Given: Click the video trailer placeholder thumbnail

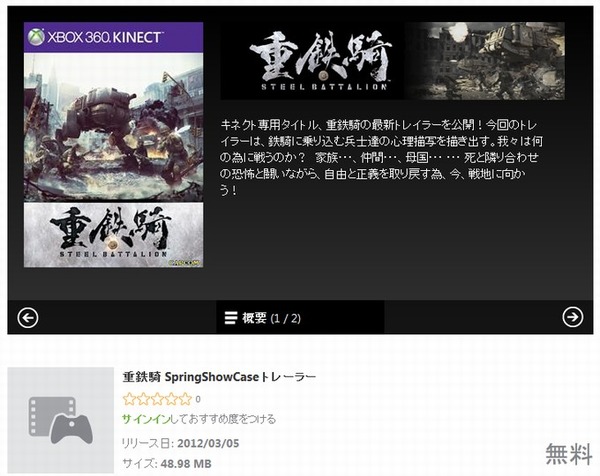Looking at the screenshot, I should pos(60,420).
